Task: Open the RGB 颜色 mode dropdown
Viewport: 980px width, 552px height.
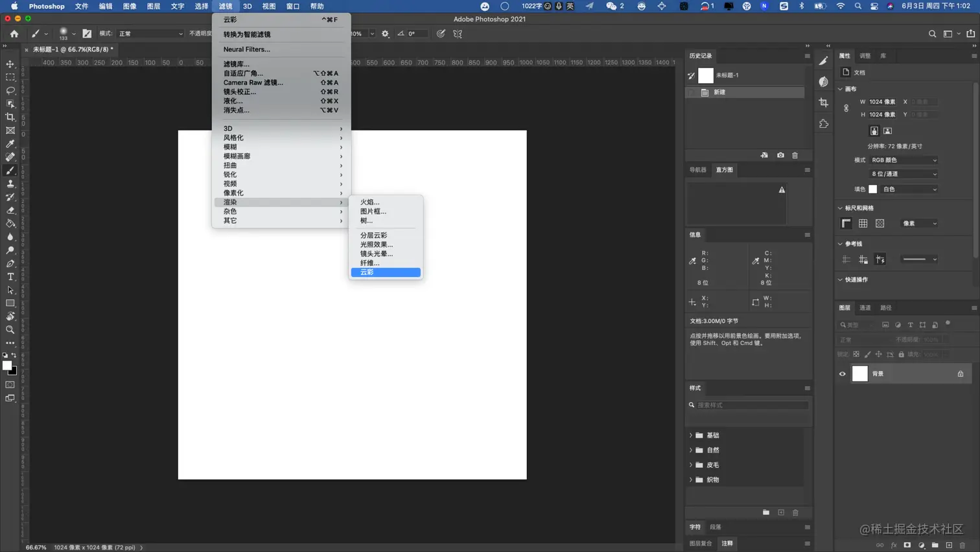Action: 904,160
